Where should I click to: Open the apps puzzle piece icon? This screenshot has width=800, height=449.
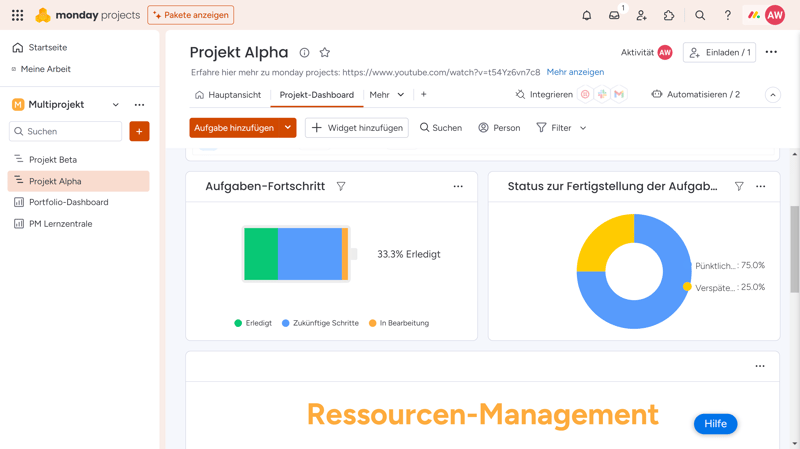click(669, 16)
